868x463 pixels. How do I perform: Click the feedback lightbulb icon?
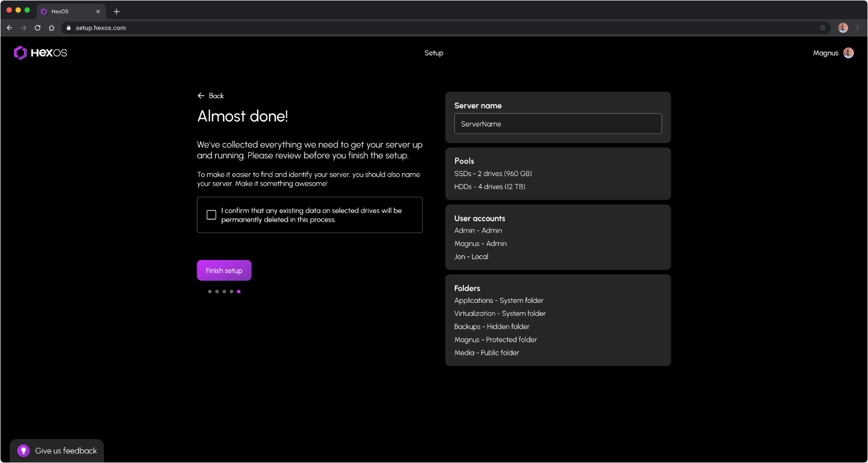(x=23, y=451)
